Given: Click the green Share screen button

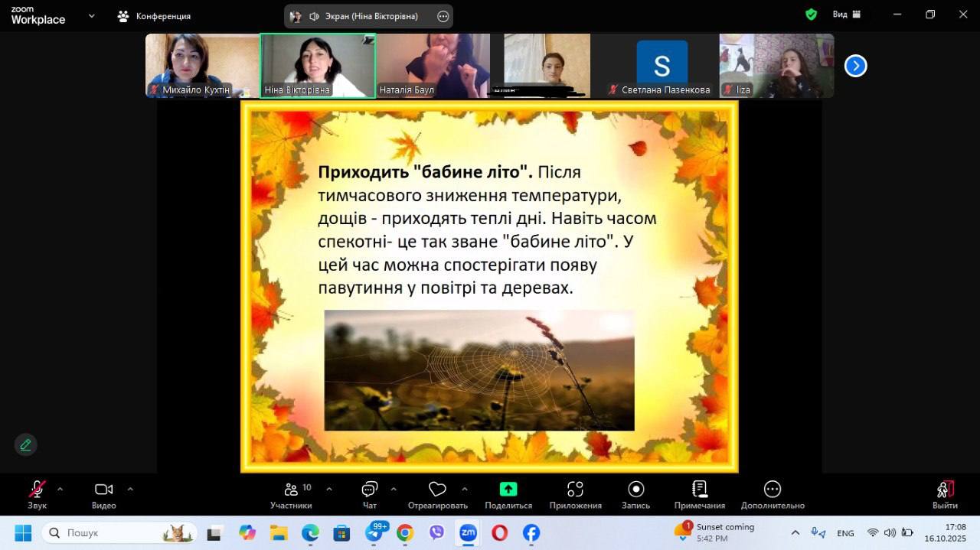Looking at the screenshot, I should click(x=508, y=490).
